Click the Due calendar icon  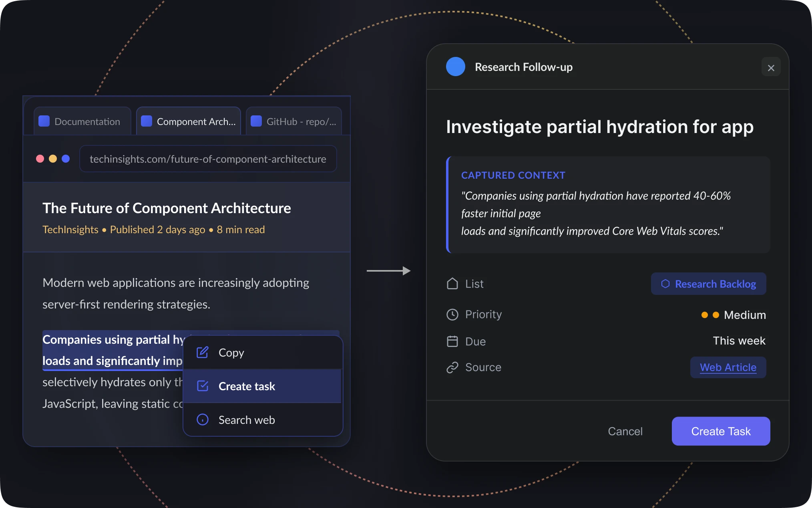point(452,341)
